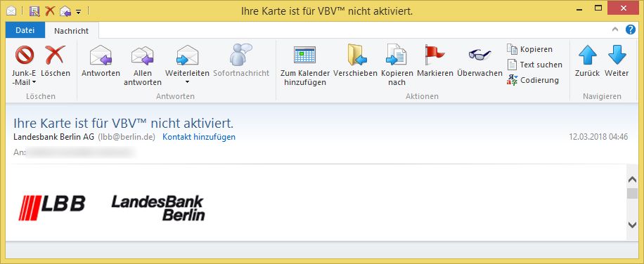
Task: Click the date 12.03.2018 04:46
Action: pyautogui.click(x=598, y=137)
